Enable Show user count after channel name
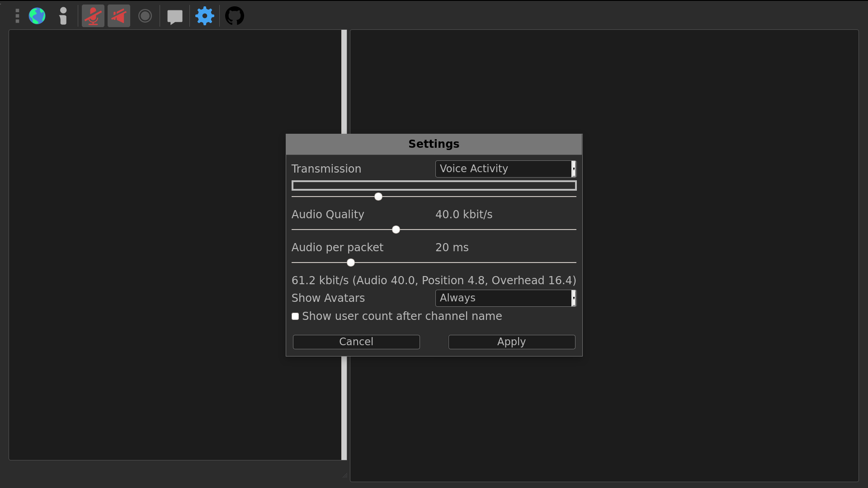This screenshot has height=488, width=868. [295, 316]
